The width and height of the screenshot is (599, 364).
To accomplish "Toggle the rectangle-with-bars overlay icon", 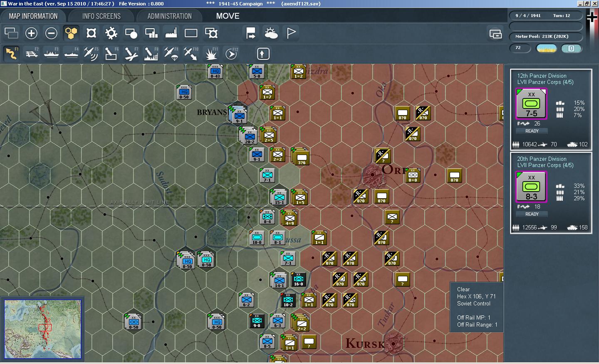I will 151,33.
